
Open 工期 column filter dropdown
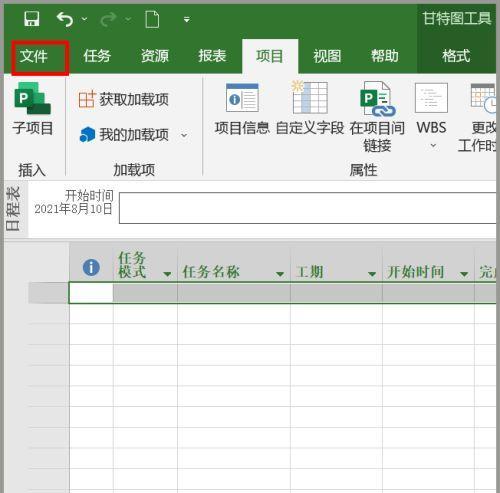coord(372,274)
